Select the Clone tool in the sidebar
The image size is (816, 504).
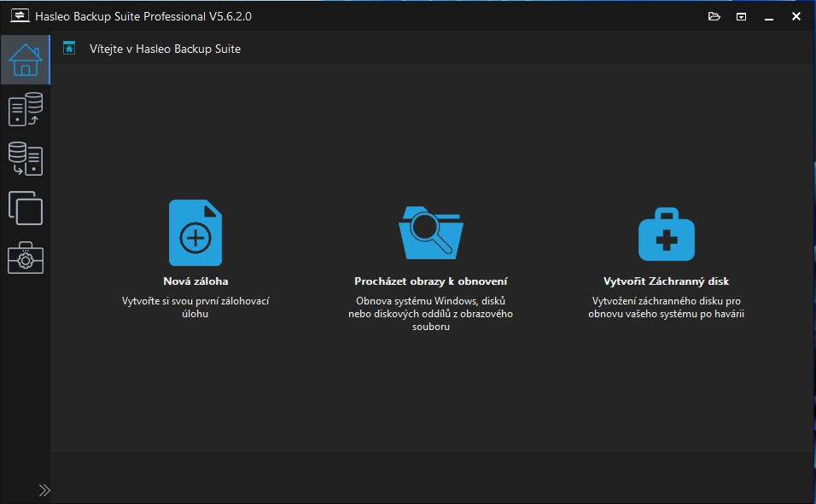(25, 207)
